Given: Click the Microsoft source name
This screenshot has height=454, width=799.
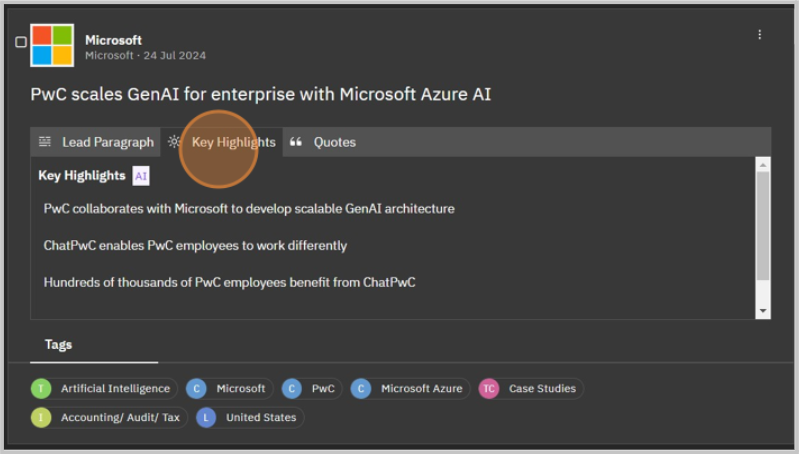Looking at the screenshot, I should [x=113, y=40].
